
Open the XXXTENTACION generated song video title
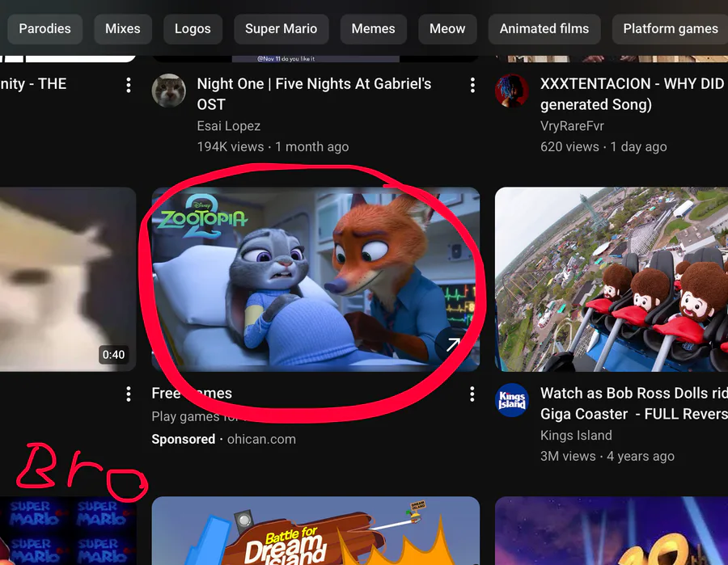coord(633,94)
